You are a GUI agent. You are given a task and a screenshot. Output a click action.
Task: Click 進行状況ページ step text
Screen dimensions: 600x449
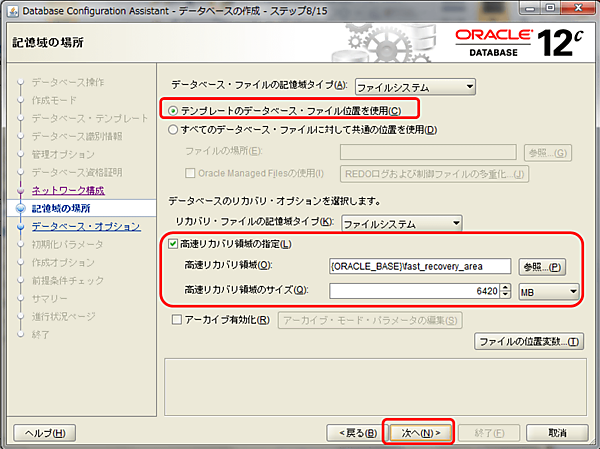tap(64, 316)
